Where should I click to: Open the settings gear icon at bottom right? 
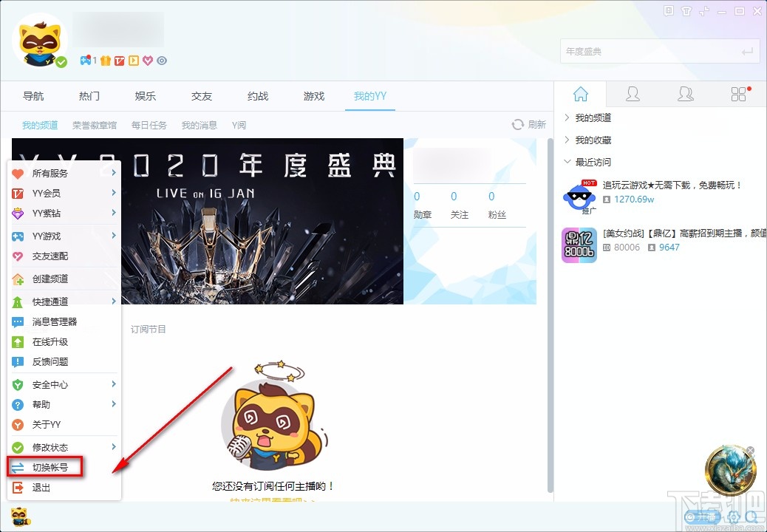pos(733,516)
